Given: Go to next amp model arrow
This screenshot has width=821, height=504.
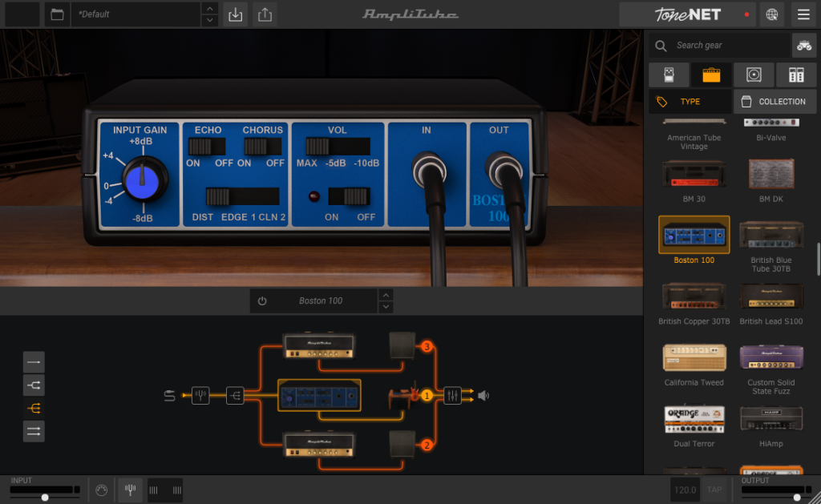Looking at the screenshot, I should [386, 307].
